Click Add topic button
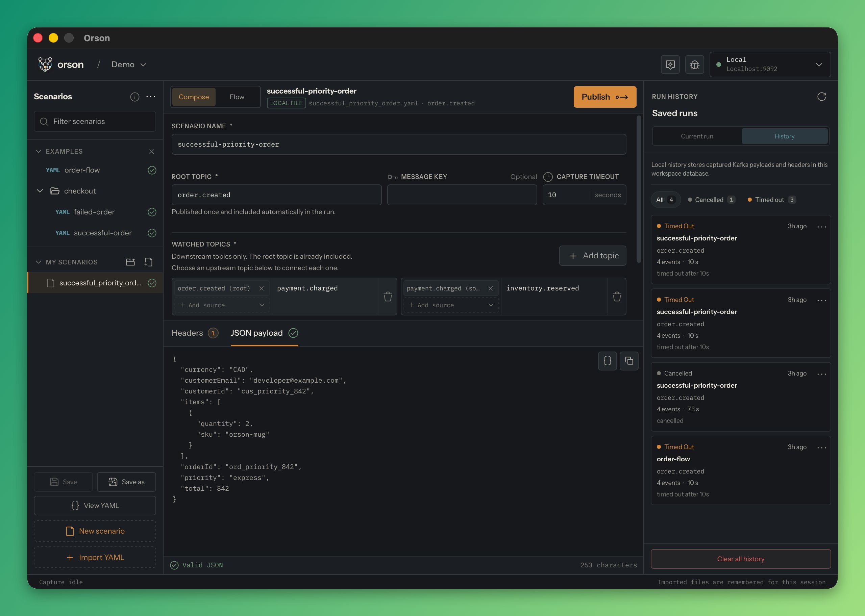Viewport: 865px width, 616px height. click(x=593, y=256)
